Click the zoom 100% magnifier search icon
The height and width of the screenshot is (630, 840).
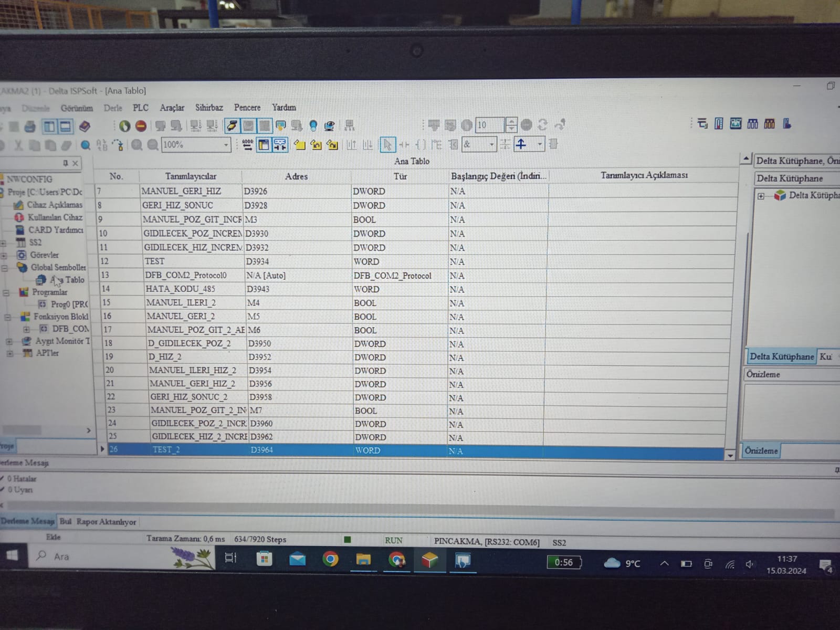point(86,145)
